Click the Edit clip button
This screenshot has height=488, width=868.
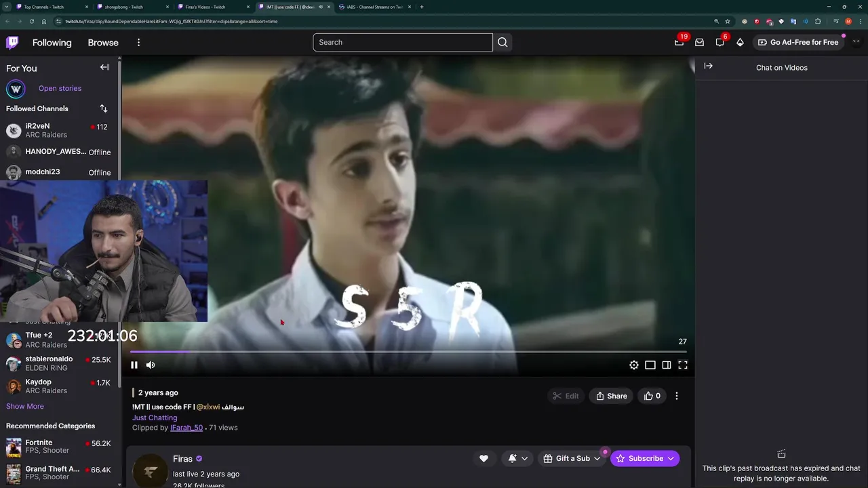tap(566, 396)
